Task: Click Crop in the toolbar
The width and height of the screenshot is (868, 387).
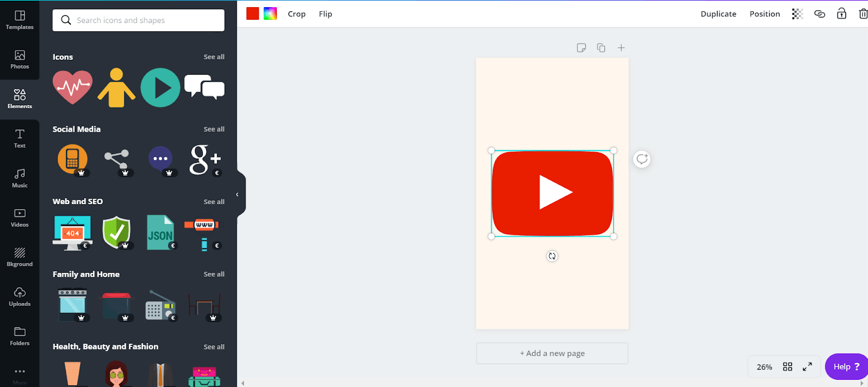Action: (297, 14)
